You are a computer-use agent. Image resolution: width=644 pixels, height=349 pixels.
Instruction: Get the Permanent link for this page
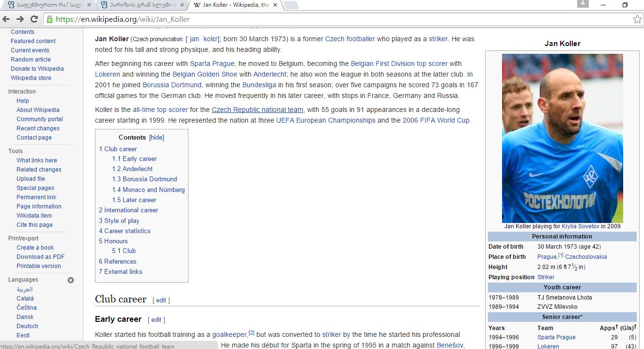36,197
